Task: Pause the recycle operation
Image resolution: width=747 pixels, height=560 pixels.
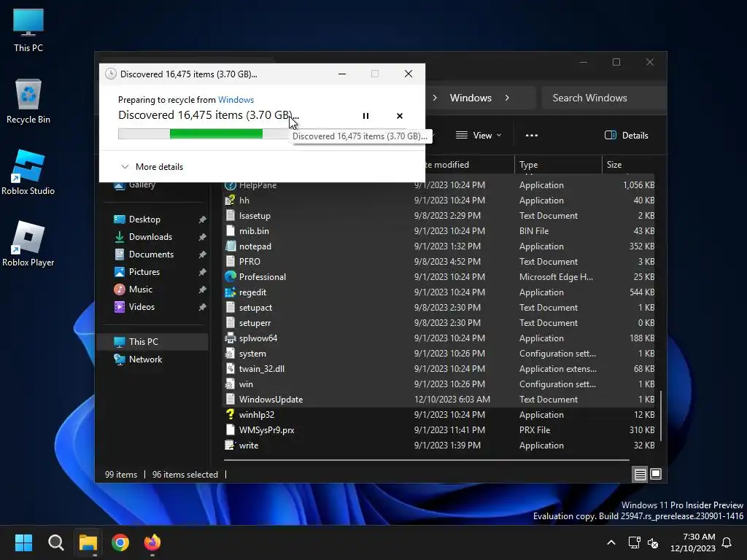Action: click(x=366, y=116)
